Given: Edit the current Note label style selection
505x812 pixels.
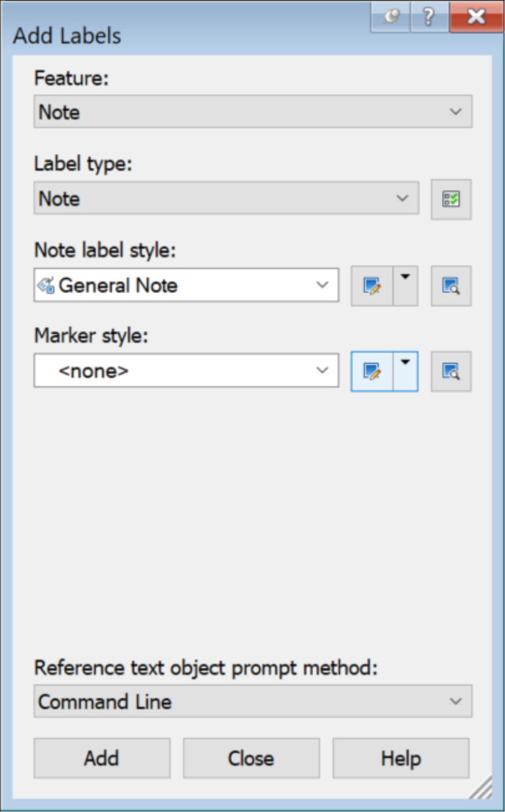Looking at the screenshot, I should (x=372, y=286).
